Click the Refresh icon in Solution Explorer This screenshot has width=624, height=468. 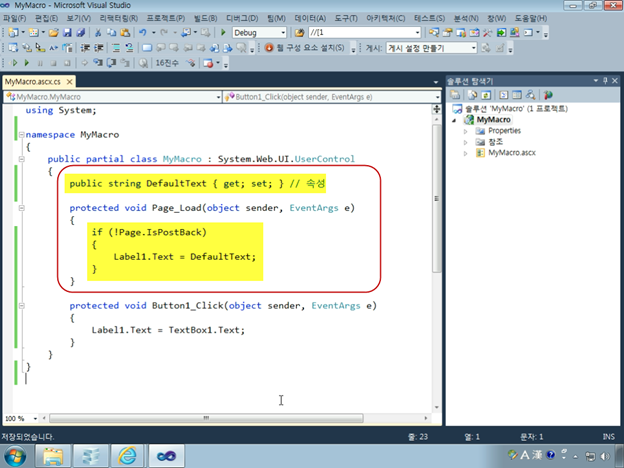coord(486,95)
